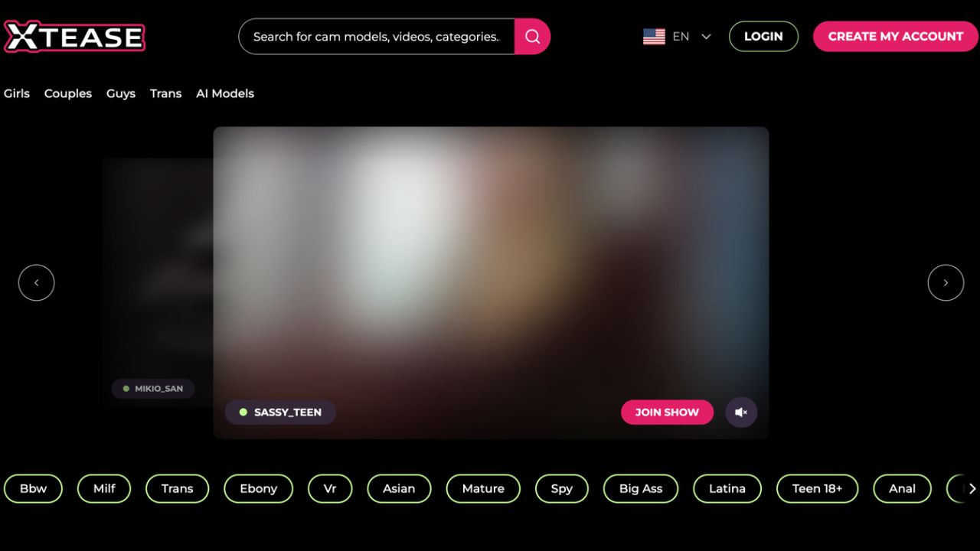
Task: Advance carousel with right arrow circle
Action: coord(946,282)
